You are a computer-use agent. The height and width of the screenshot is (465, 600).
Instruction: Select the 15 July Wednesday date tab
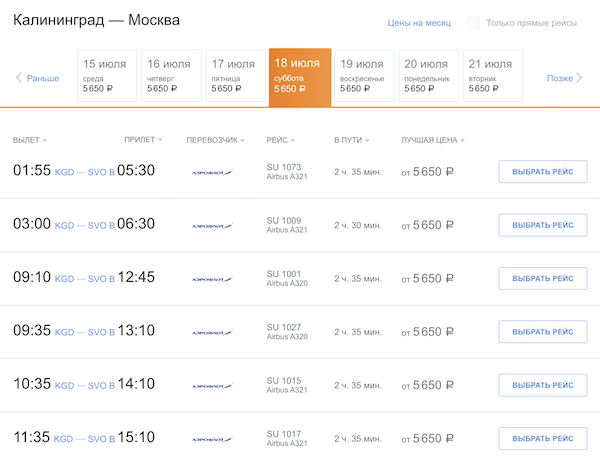105,76
